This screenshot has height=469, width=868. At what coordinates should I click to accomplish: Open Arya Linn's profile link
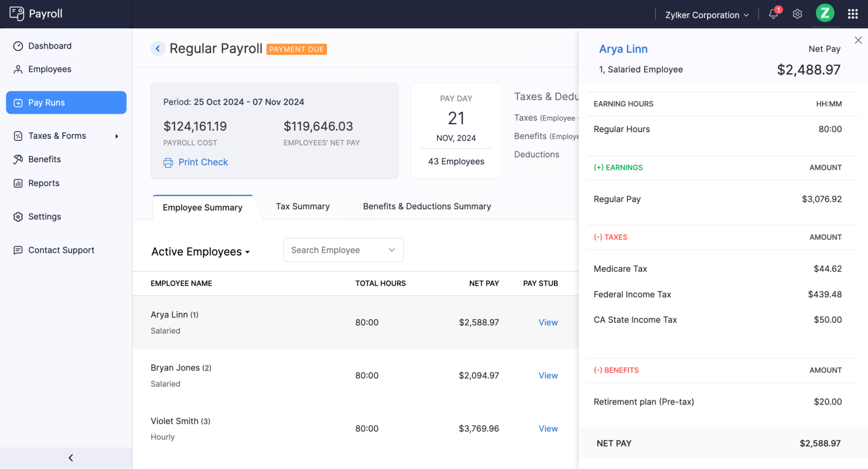pyautogui.click(x=623, y=49)
